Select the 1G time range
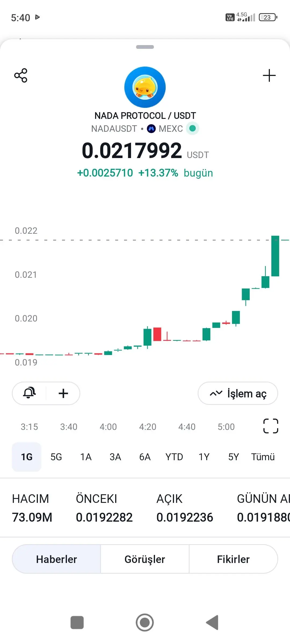The height and width of the screenshot is (644, 290). 27,457
